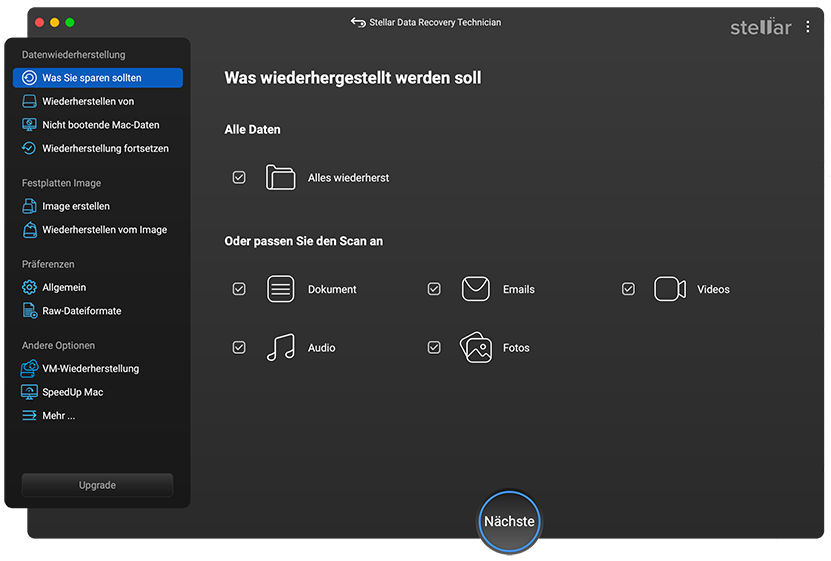Viewport: 831px width, 561px height.
Task: Click the stellar logo
Action: click(x=761, y=26)
